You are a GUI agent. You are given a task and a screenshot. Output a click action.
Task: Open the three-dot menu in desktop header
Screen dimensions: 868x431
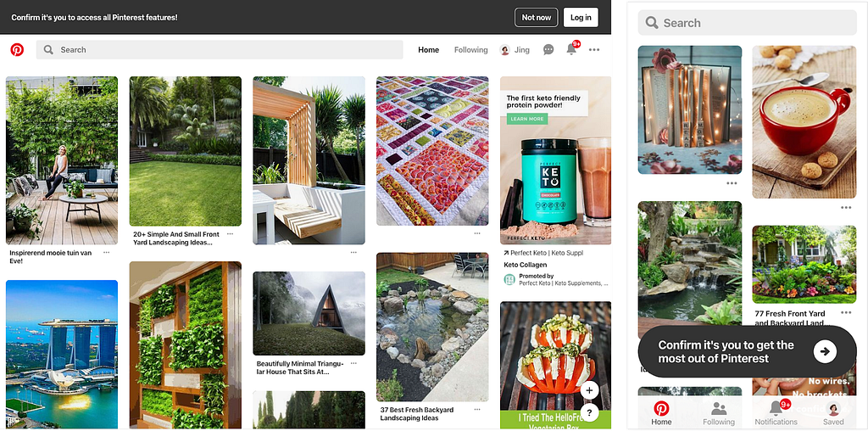(594, 50)
